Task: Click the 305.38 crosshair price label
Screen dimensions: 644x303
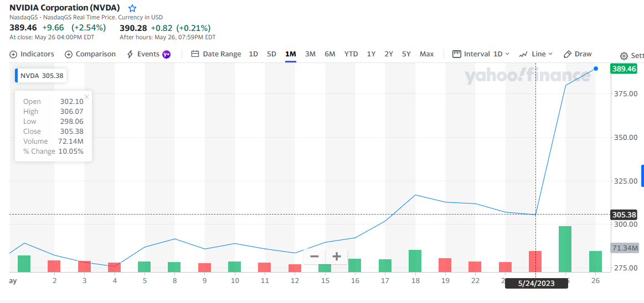Action: [x=624, y=215]
